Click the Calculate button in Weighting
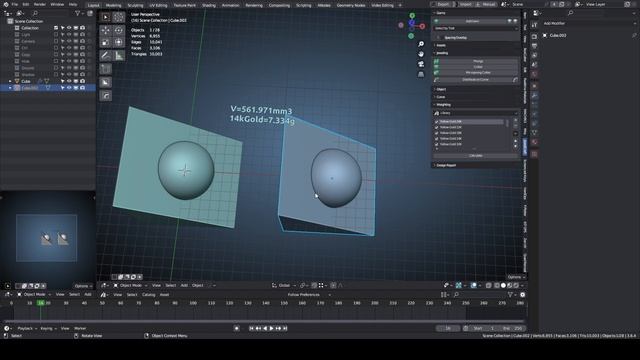The image size is (640, 360). click(x=476, y=156)
